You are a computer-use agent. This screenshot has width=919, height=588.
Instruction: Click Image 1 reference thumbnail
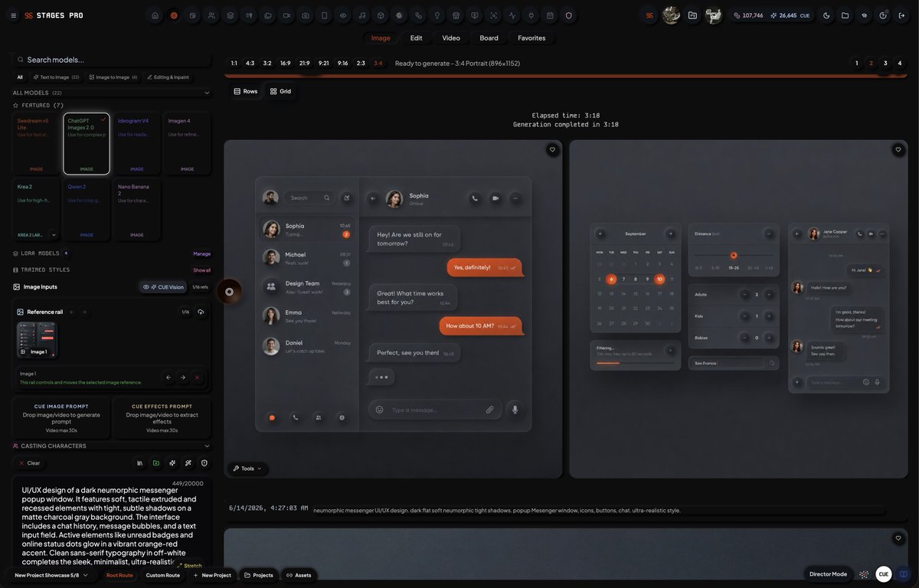(37, 340)
